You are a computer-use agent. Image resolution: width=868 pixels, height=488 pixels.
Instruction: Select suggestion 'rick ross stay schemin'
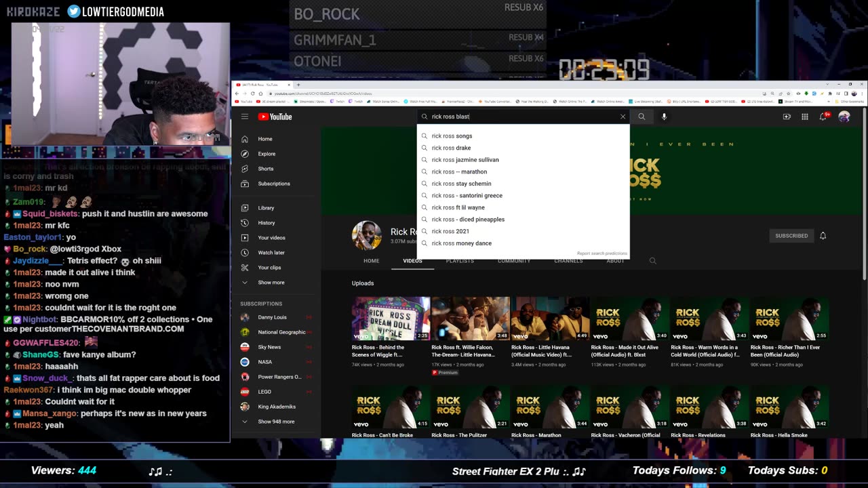click(x=523, y=184)
